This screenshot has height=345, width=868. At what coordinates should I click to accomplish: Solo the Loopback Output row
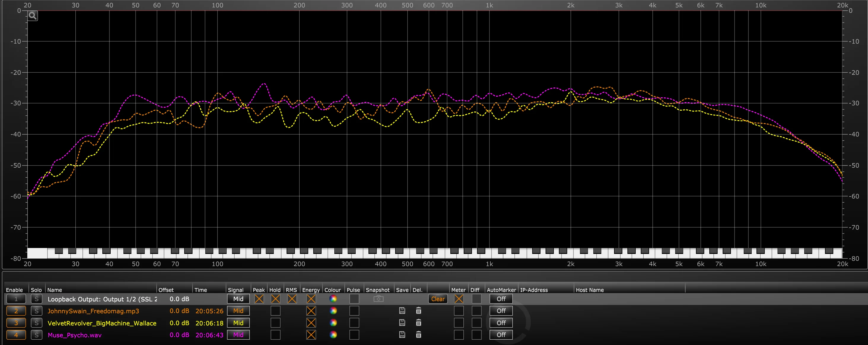(x=36, y=299)
